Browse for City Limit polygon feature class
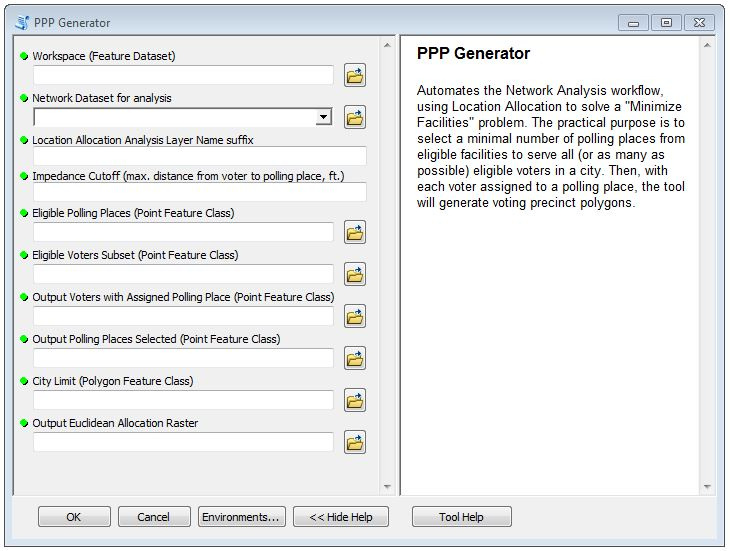Image resolution: width=730 pixels, height=551 pixels. pos(355,401)
